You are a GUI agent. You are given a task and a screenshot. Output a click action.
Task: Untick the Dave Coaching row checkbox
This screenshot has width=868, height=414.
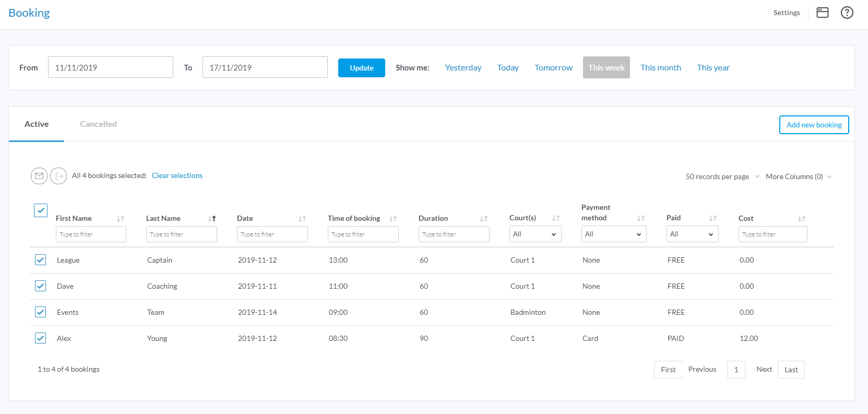coord(40,286)
